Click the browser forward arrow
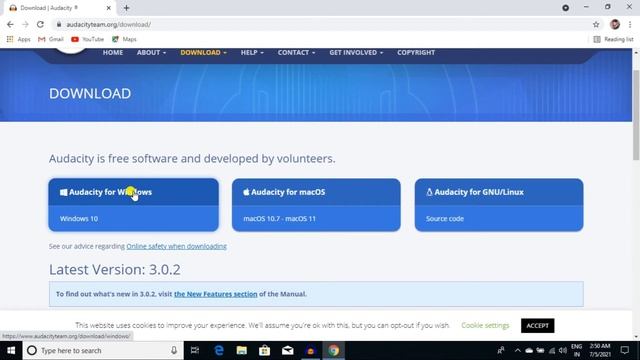 pyautogui.click(x=25, y=24)
